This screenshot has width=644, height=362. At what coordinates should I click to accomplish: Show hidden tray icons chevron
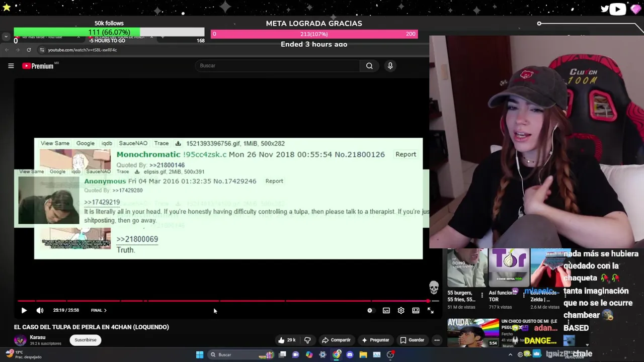pyautogui.click(x=510, y=354)
